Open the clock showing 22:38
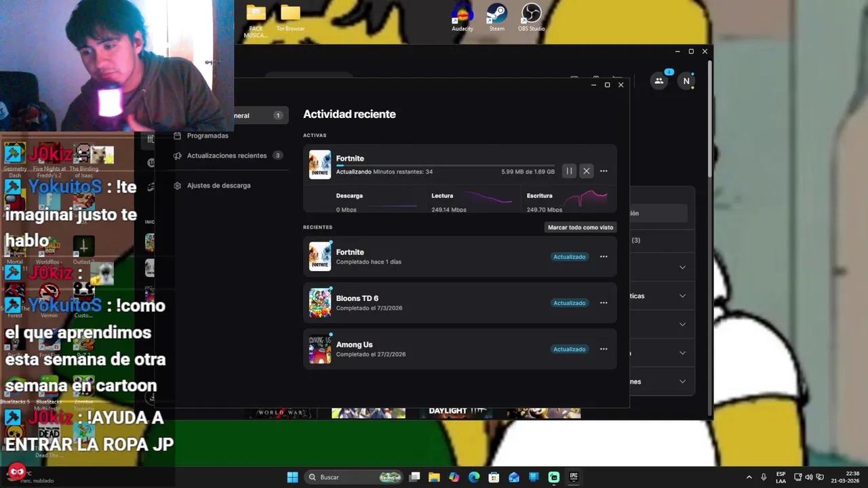Screen dimensions: 868x488 (x=845, y=477)
